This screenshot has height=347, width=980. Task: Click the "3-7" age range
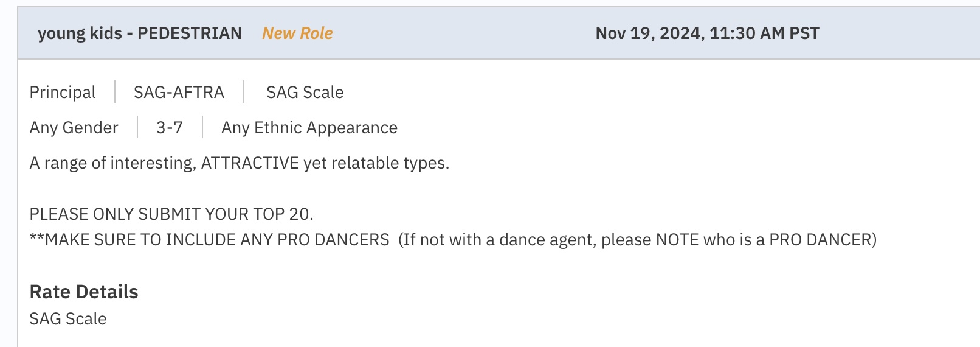[x=170, y=128]
